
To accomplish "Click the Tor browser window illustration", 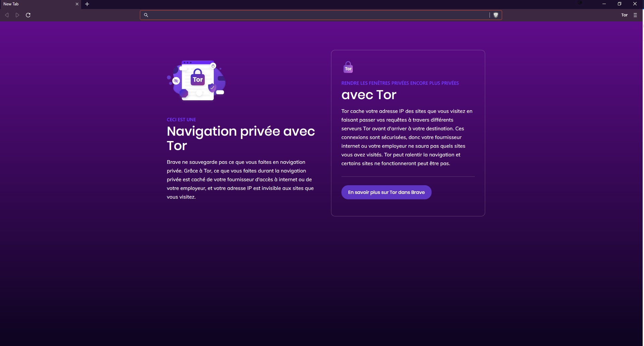I will 197,80.
